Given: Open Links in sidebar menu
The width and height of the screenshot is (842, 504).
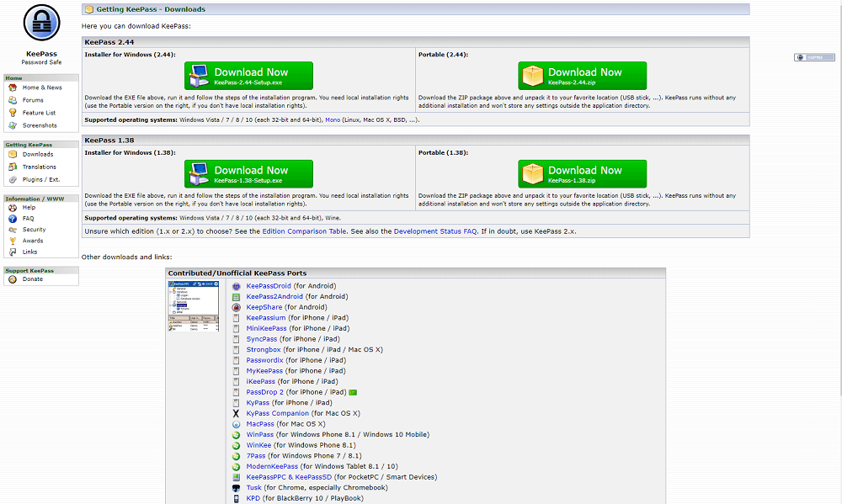Looking at the screenshot, I should click(x=29, y=252).
